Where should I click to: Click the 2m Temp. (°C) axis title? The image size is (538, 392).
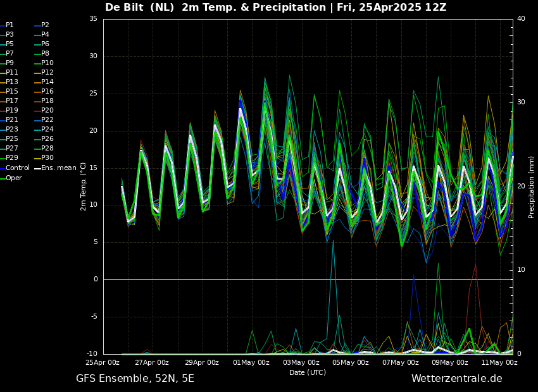pyautogui.click(x=84, y=187)
